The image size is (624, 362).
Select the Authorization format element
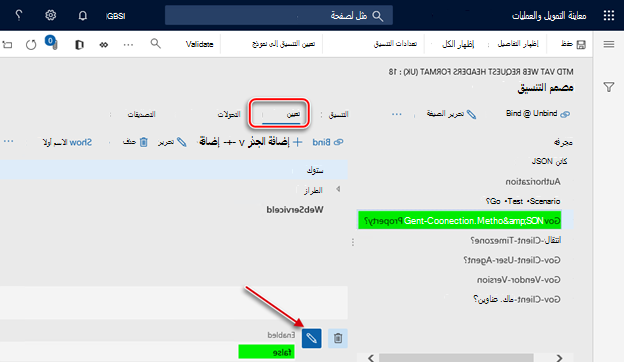pyautogui.click(x=533, y=181)
